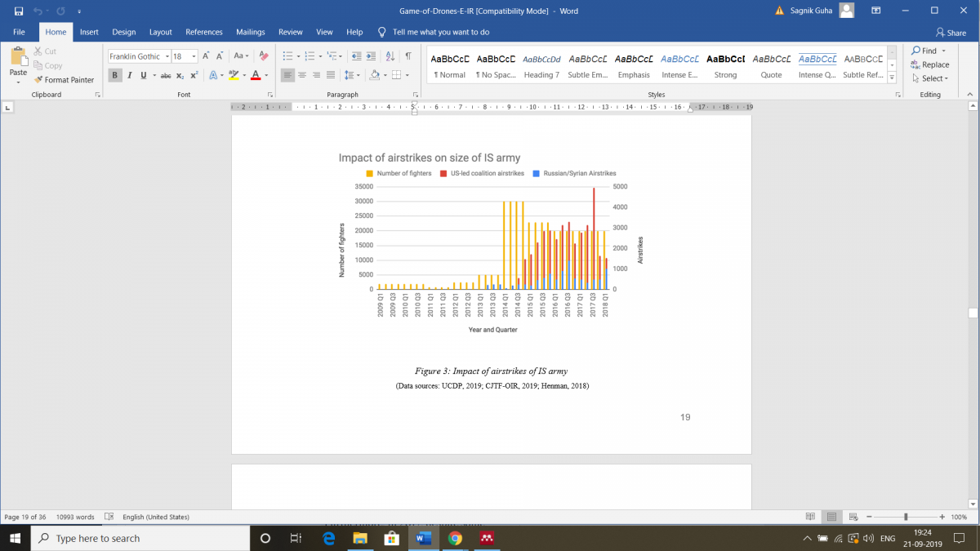Justify the paragraph text
980x551 pixels.
(x=332, y=75)
